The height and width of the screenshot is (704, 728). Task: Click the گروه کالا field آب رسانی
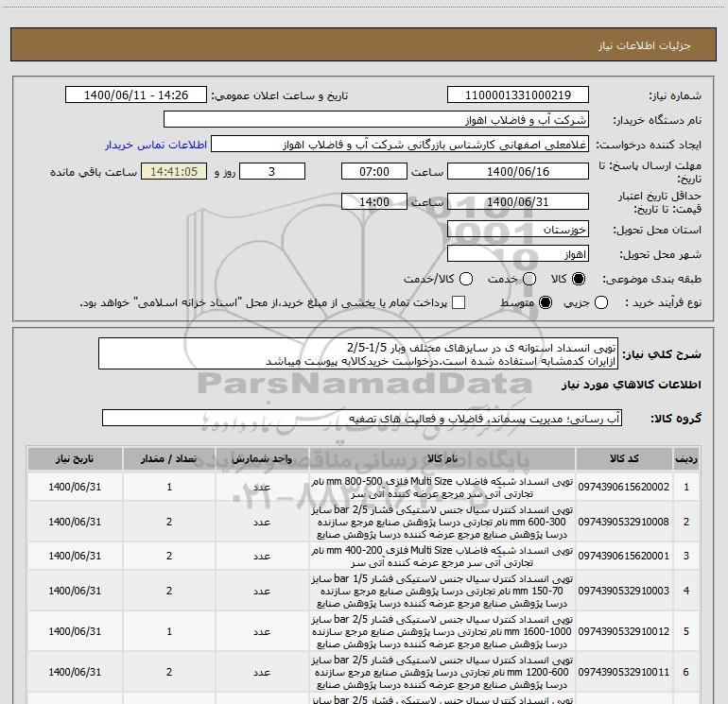tap(362, 418)
